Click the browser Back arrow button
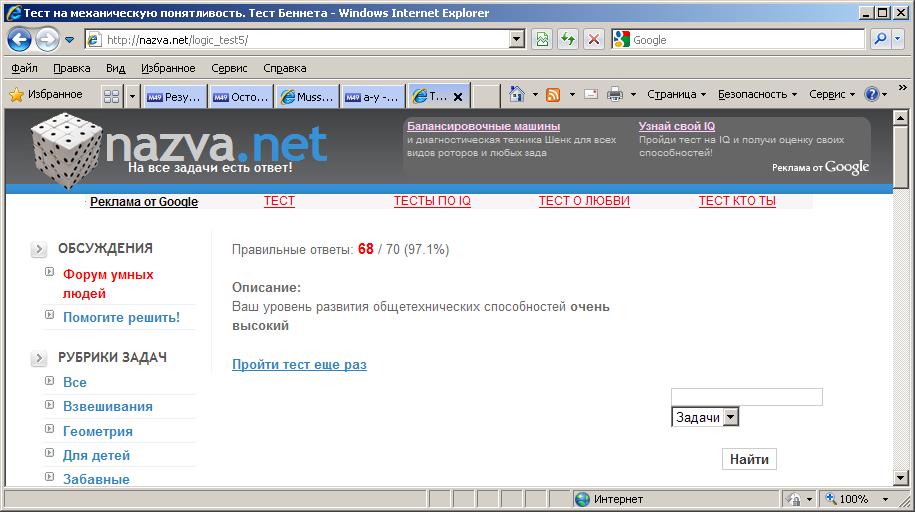 20,40
